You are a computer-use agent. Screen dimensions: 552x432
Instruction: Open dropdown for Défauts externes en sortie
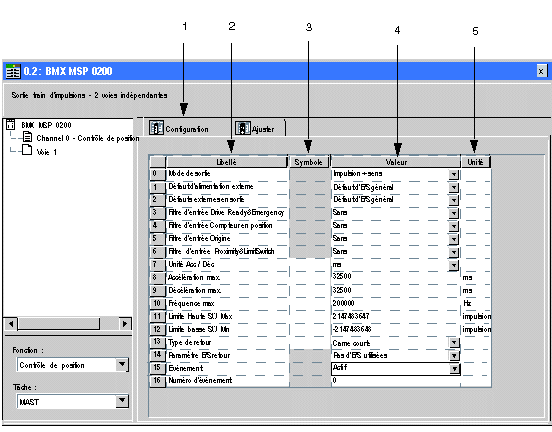coord(454,200)
